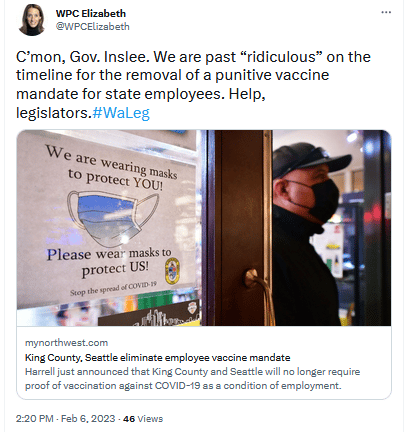The width and height of the screenshot is (408, 432).
Task: Visit the @WPCElizabeth handle
Action: pos(93,27)
